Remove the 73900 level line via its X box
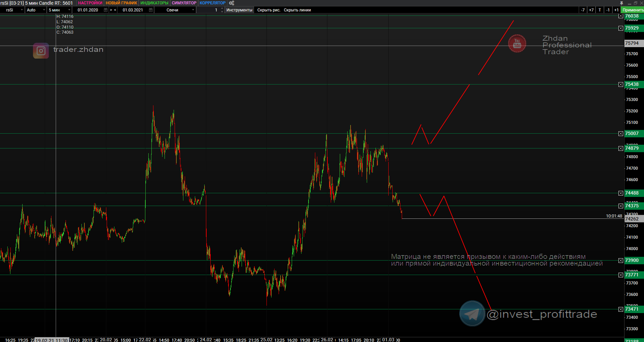The image size is (644, 342). [621, 261]
